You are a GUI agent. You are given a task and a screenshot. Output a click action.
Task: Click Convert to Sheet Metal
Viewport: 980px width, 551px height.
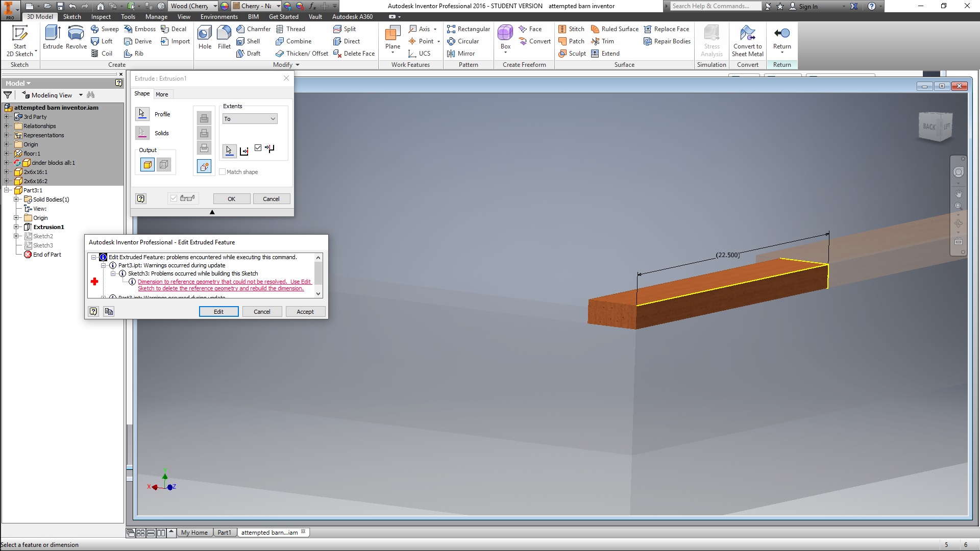point(747,41)
